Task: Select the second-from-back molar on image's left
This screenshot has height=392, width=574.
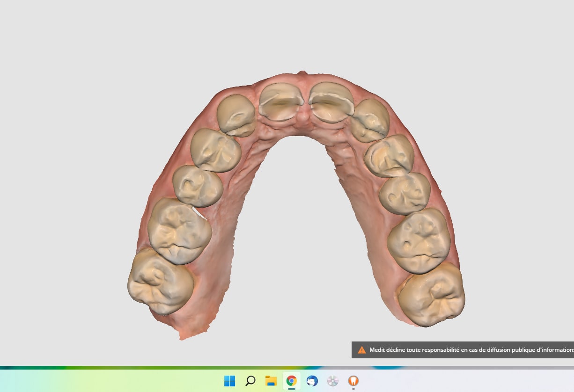Action: pos(179,231)
